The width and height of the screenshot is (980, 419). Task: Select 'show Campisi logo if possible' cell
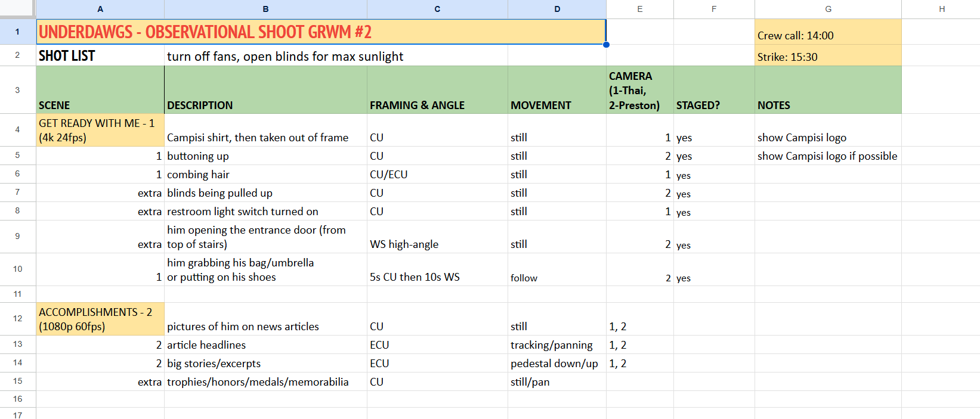(828, 156)
